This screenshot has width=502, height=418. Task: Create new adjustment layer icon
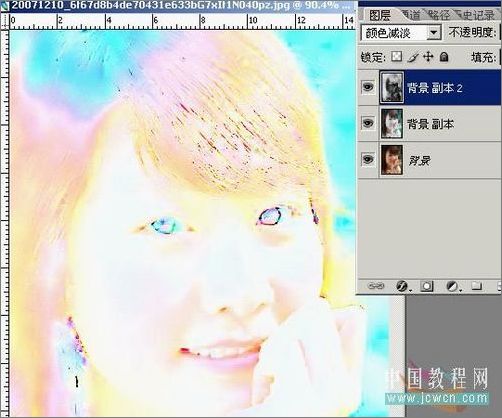point(453,286)
